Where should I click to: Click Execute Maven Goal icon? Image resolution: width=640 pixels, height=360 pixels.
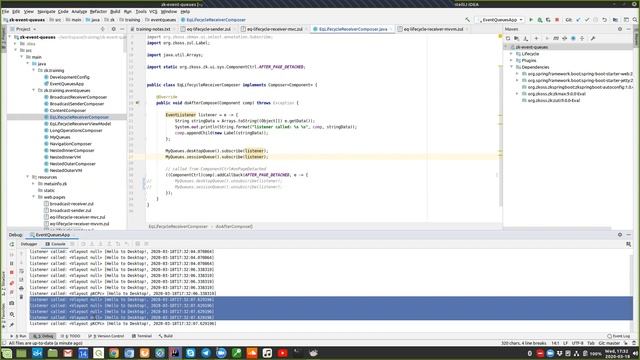pos(556,38)
